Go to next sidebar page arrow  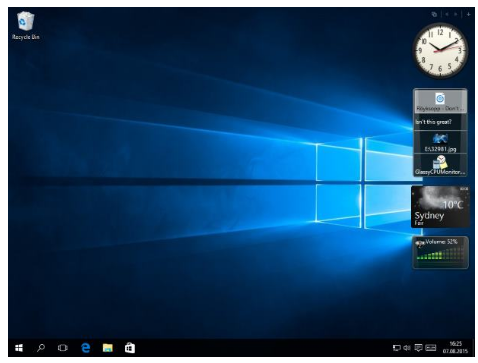click(455, 14)
